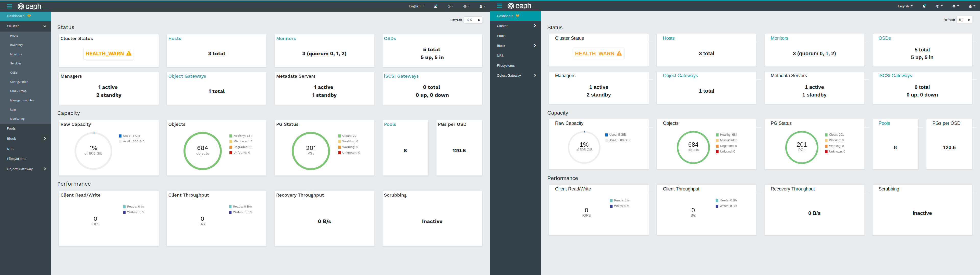The image size is (980, 275).
Task: Open notifications bell in right dashboard
Action: coord(924,6)
